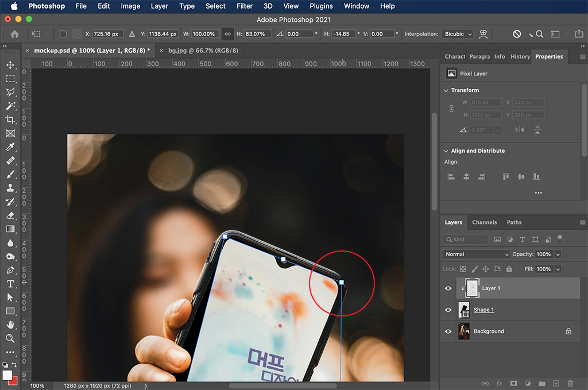
Task: Select the Frame tool
Action: pos(10,133)
